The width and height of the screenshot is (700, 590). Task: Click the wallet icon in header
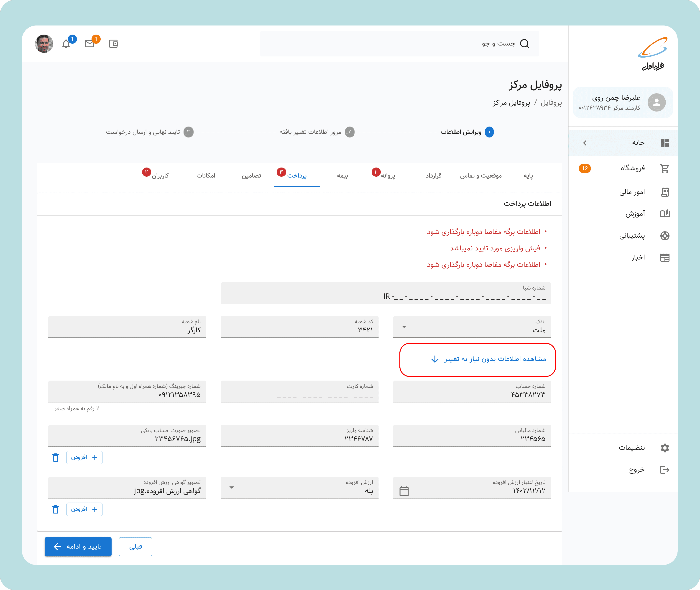[113, 44]
